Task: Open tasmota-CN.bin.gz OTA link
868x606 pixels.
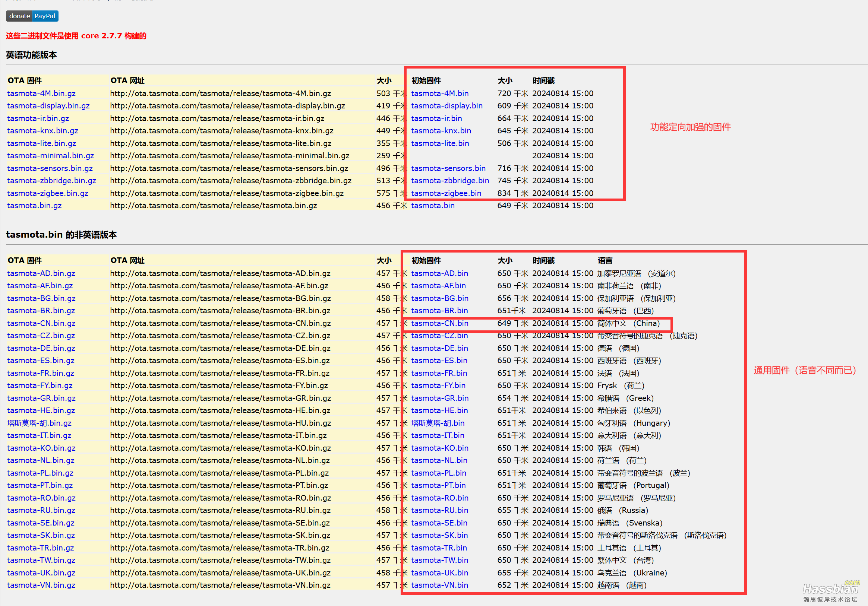Action: click(x=41, y=323)
